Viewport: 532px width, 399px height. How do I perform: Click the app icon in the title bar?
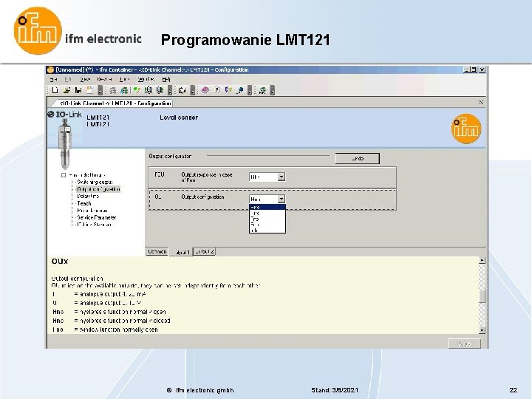pos(50,70)
